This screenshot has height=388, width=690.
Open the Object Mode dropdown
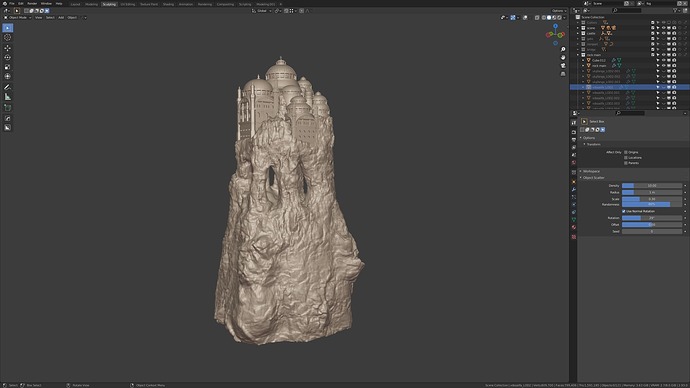18,18
